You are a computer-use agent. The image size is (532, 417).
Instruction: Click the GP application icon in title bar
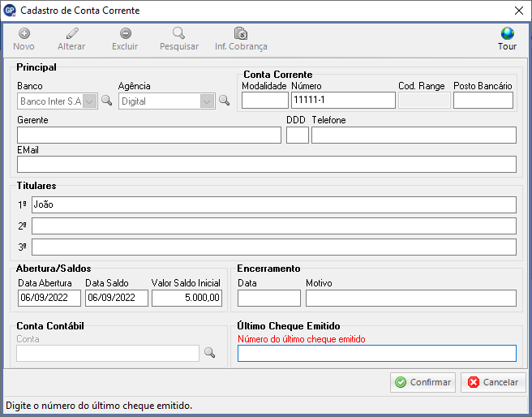10,11
